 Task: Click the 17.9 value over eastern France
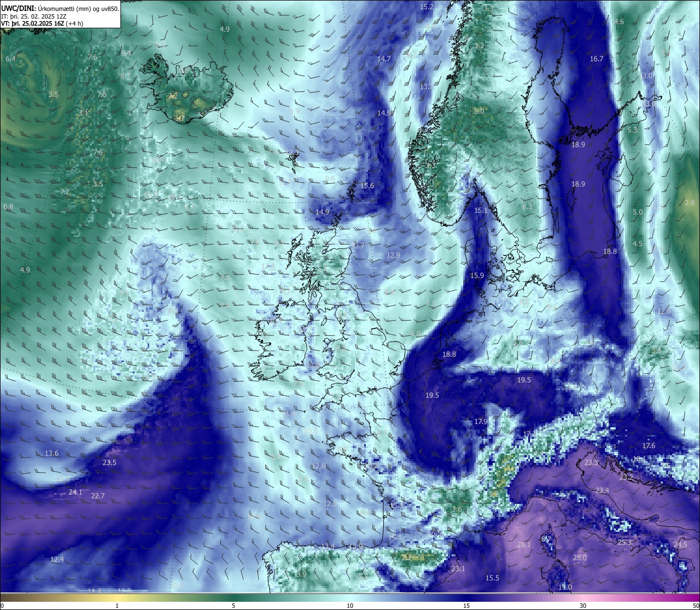(x=480, y=421)
